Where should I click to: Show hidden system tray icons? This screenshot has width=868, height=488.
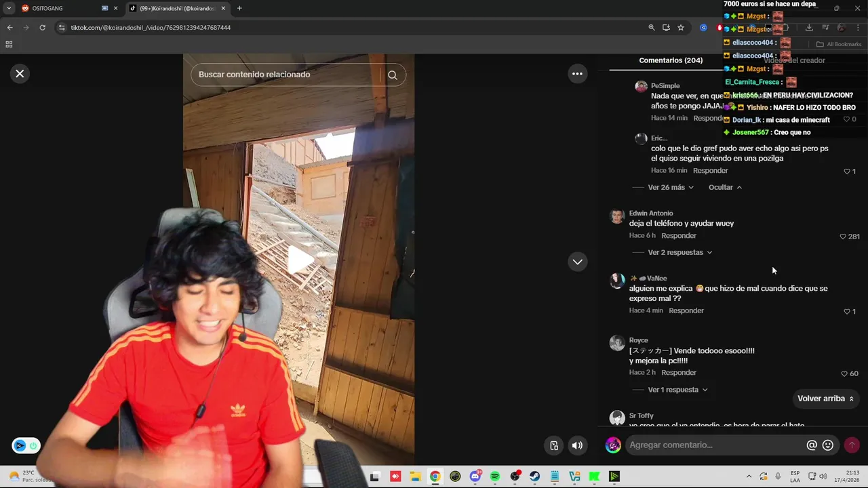(x=749, y=476)
